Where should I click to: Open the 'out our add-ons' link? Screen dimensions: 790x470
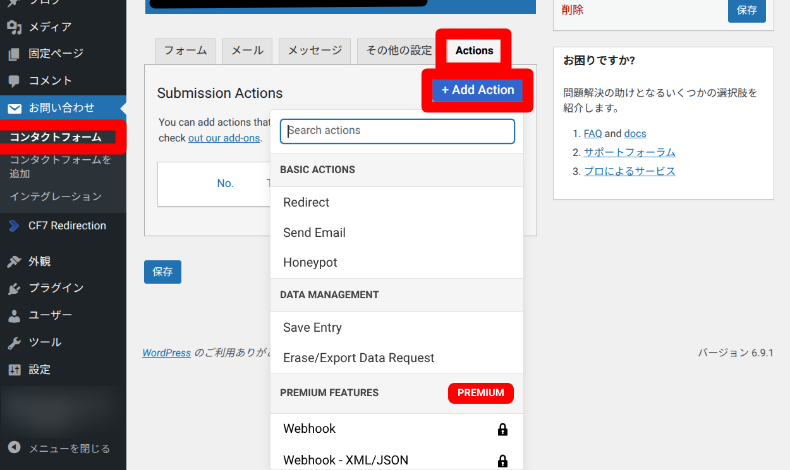coord(224,138)
